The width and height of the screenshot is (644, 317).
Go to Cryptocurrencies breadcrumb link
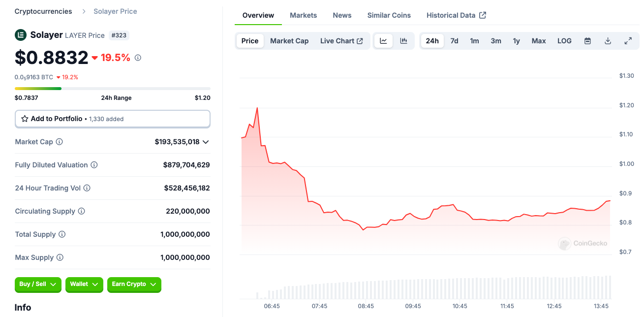[43, 11]
